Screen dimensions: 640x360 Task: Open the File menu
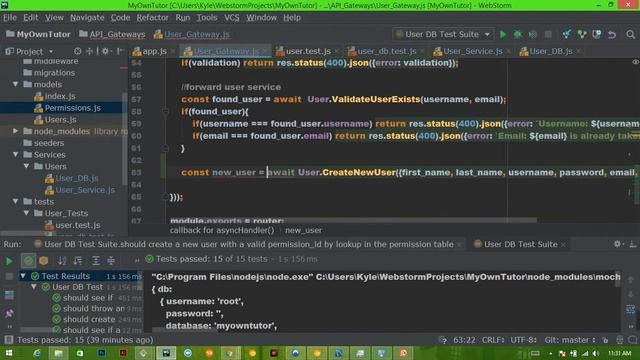tap(10, 18)
